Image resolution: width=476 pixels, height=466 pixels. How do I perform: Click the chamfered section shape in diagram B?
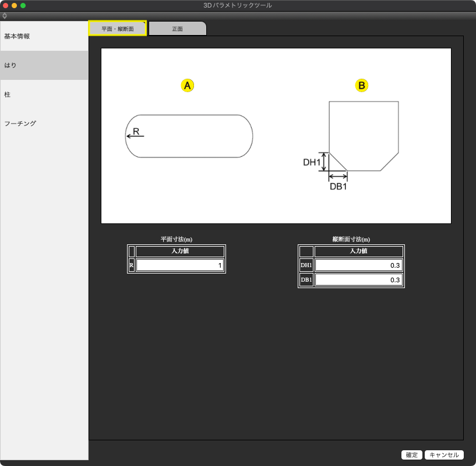[x=364, y=136]
